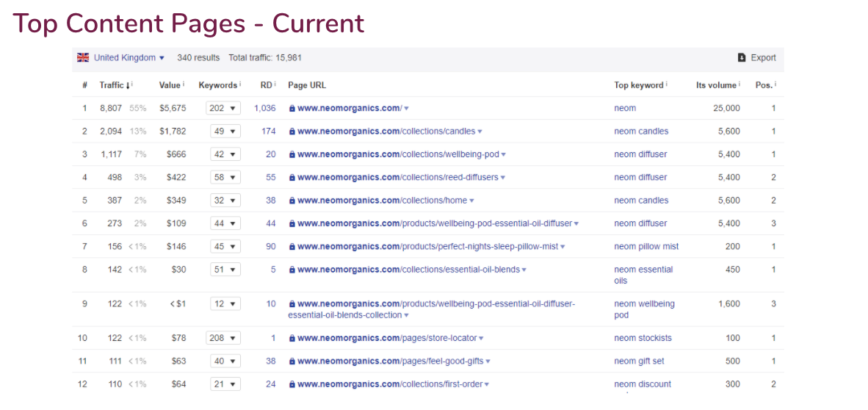Click the volume cell 1,600

pos(729,304)
